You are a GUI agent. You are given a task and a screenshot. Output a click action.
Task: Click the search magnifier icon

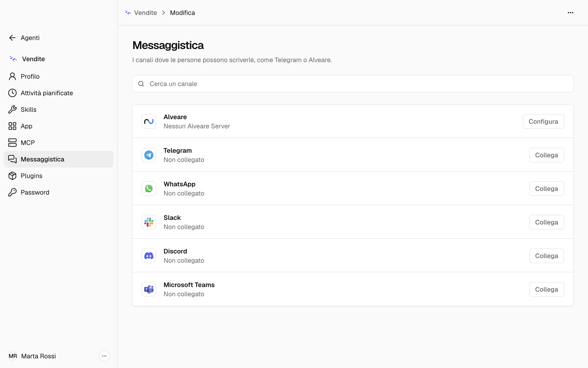coord(141,84)
